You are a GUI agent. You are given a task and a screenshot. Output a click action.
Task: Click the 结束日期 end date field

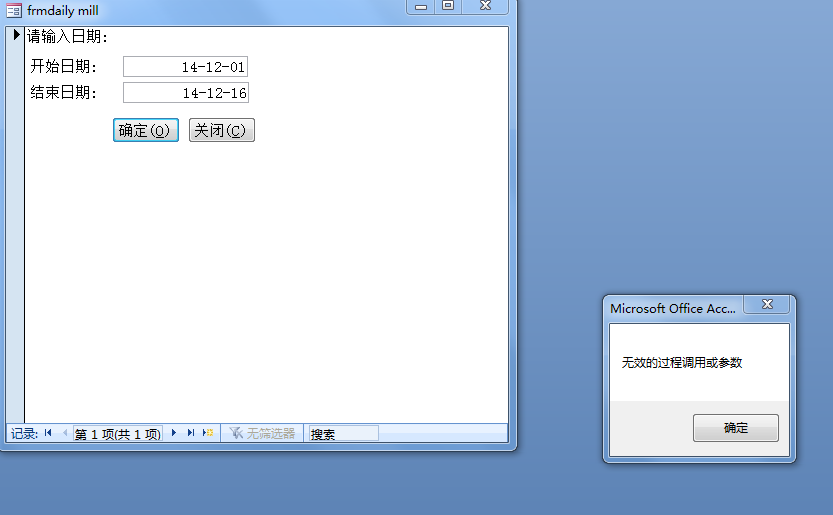coord(185,93)
